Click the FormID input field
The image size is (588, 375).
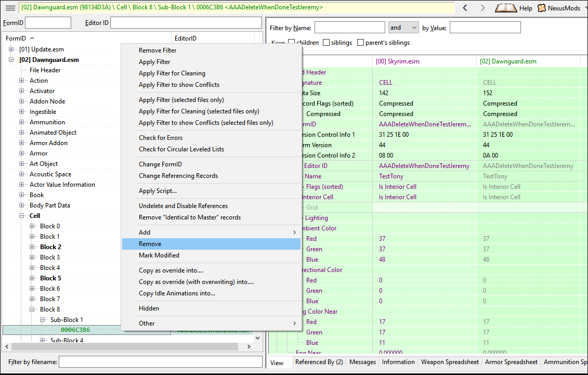point(48,22)
